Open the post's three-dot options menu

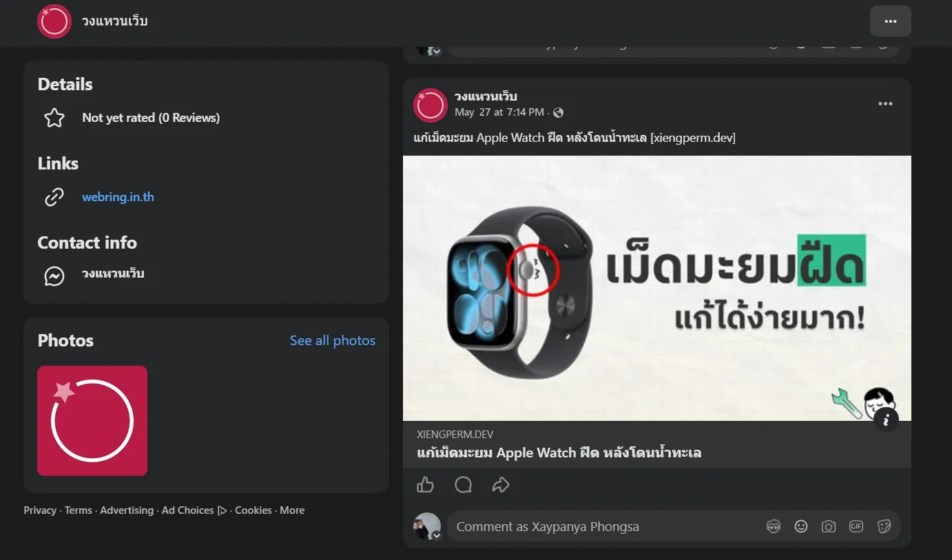[885, 104]
